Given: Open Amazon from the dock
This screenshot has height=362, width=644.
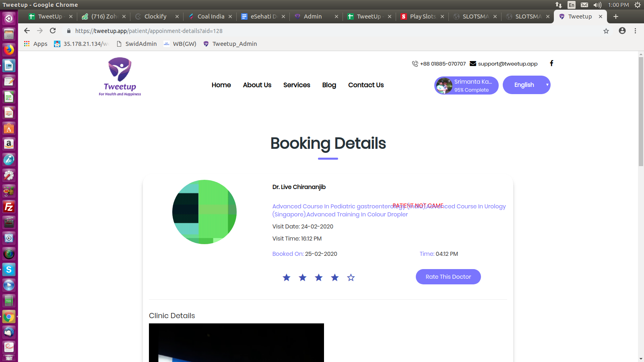Looking at the screenshot, I should (x=9, y=144).
